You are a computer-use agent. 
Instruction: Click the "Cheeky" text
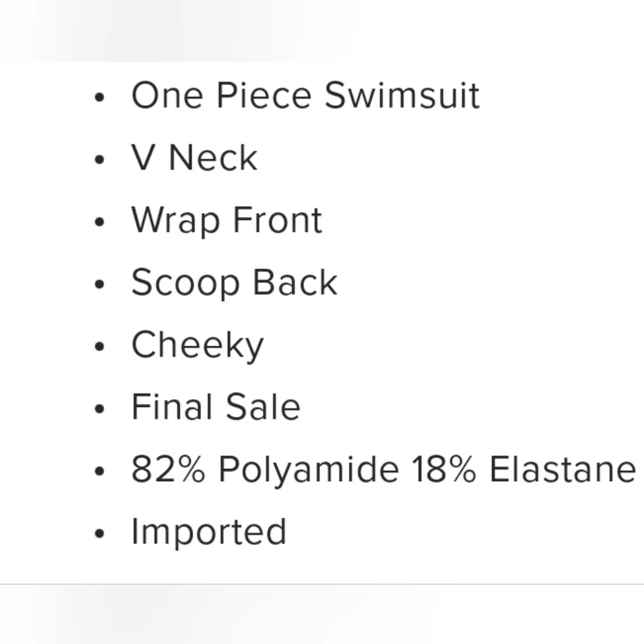(197, 346)
